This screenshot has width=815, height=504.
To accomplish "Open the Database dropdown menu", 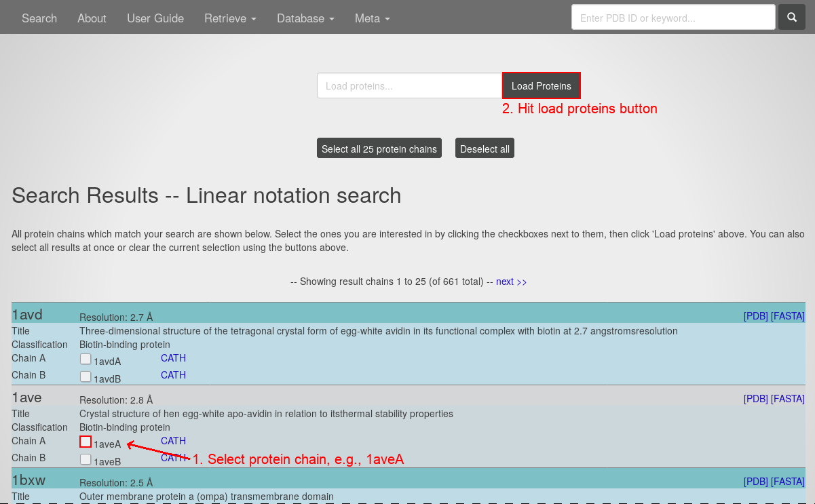I will pyautogui.click(x=305, y=18).
